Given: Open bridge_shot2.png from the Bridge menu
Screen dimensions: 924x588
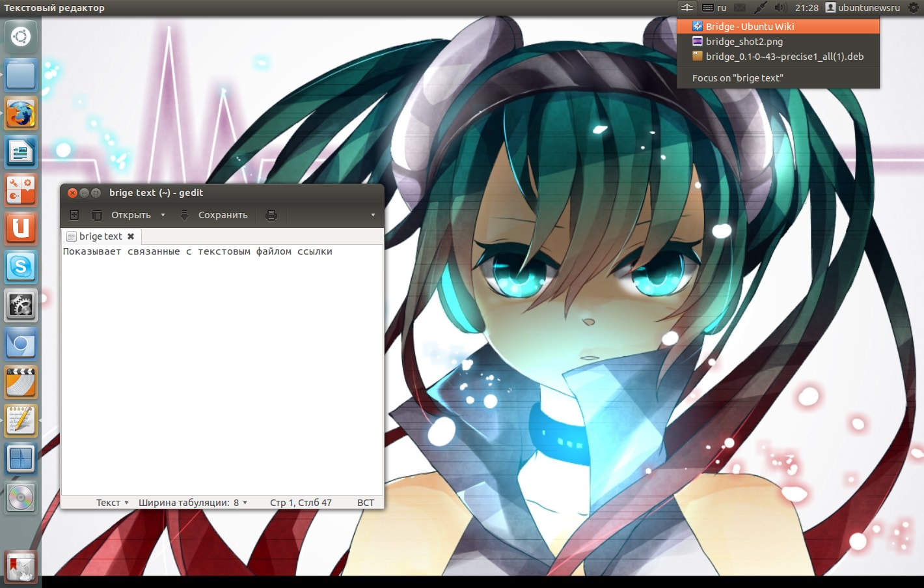Looking at the screenshot, I should tap(778, 42).
